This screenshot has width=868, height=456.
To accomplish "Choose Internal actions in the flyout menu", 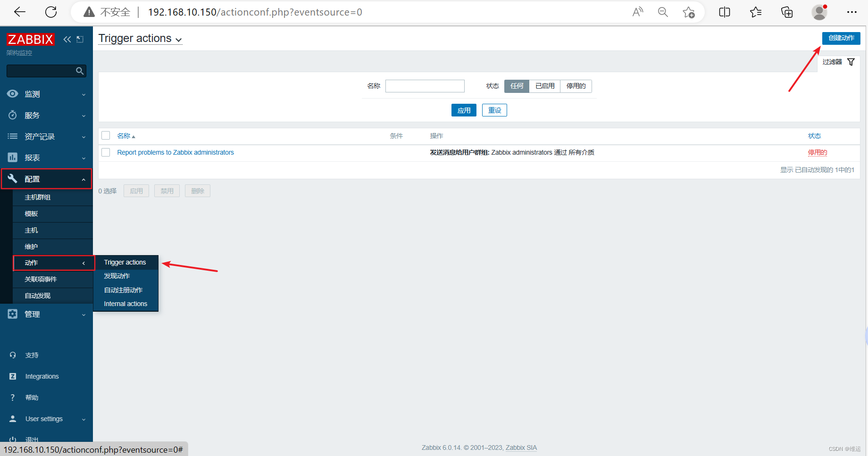I will (x=125, y=304).
